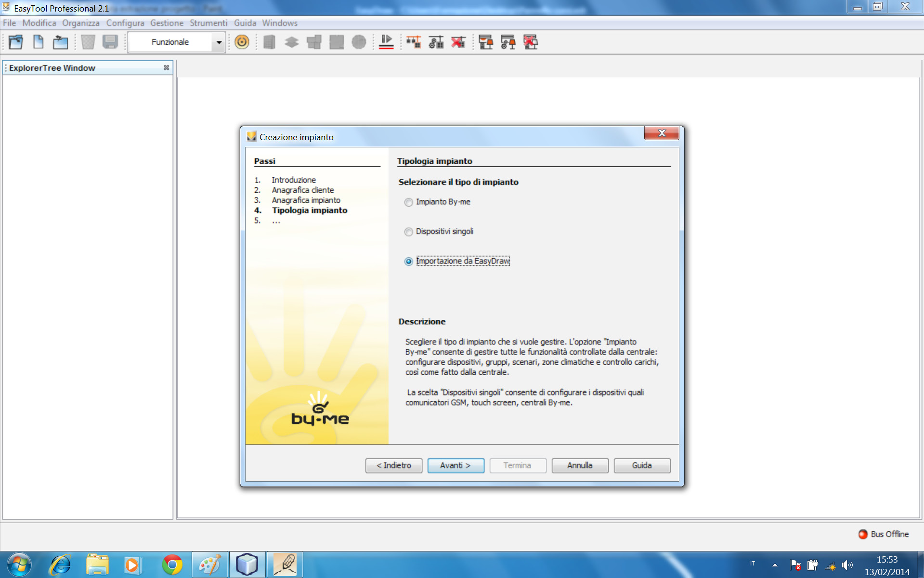This screenshot has height=578, width=924.
Task: Launch Google Chrome from taskbar
Action: tap(172, 565)
